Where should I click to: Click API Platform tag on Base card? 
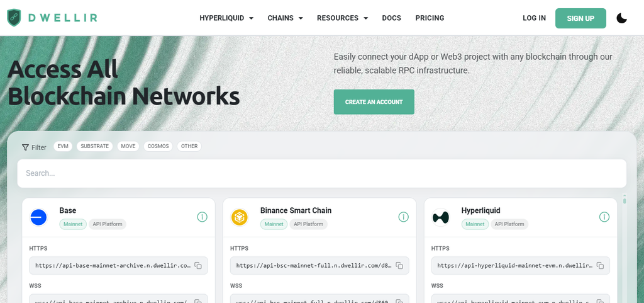click(108, 224)
